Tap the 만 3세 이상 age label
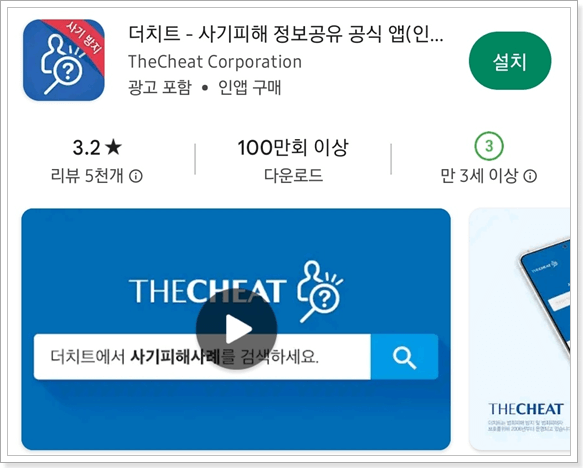Screen dimensions: 583x468 (x=479, y=176)
